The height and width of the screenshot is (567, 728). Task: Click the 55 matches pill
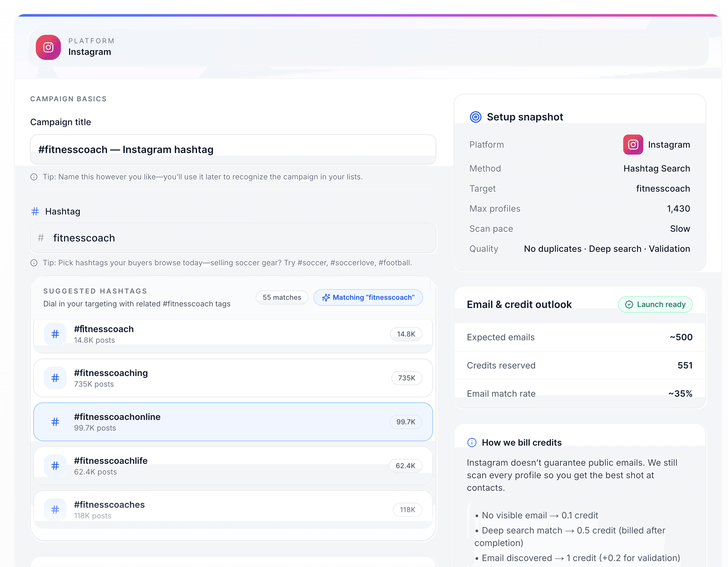pyautogui.click(x=282, y=297)
